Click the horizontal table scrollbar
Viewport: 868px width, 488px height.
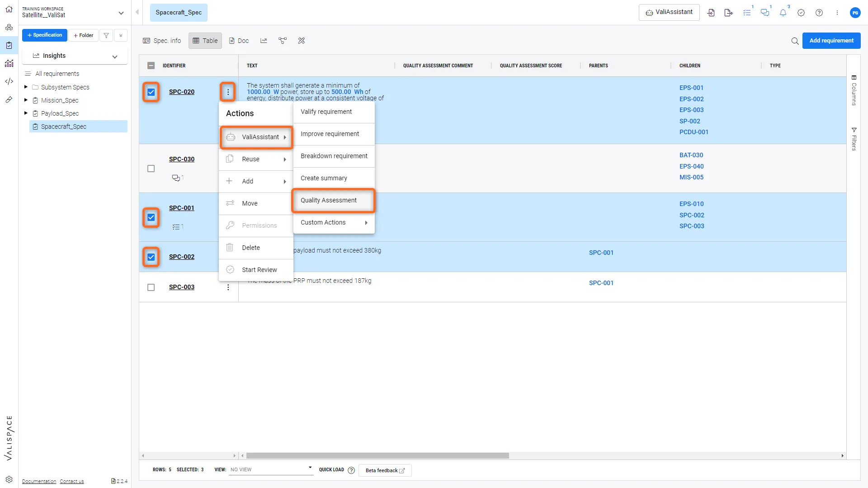click(377, 455)
